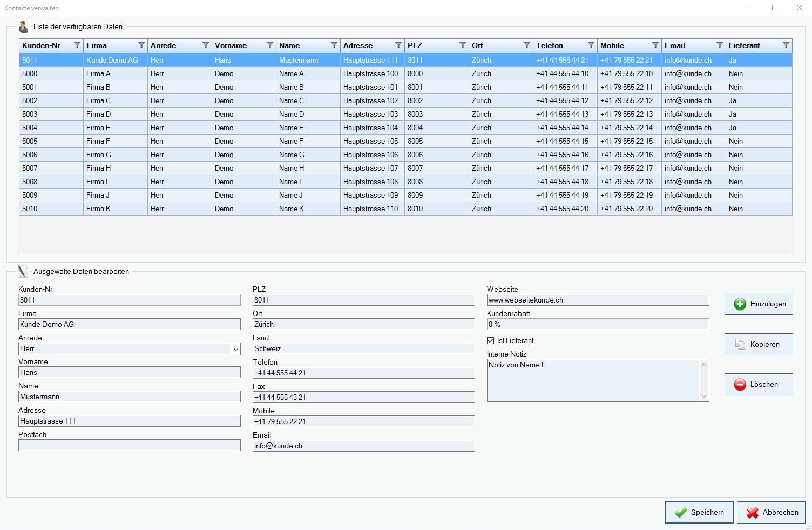Click the Mobile input field
This screenshot has width=812, height=530.
tap(364, 421)
